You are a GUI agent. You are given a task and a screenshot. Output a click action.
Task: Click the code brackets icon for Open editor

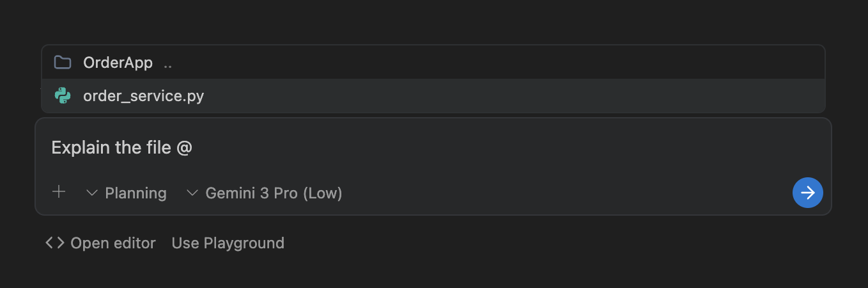point(55,243)
